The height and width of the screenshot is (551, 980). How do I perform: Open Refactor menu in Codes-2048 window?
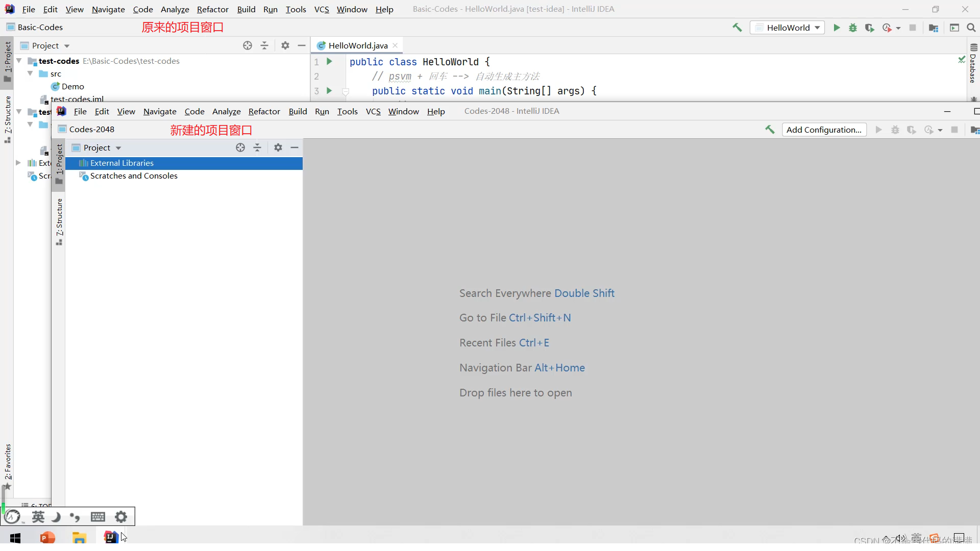tap(264, 111)
